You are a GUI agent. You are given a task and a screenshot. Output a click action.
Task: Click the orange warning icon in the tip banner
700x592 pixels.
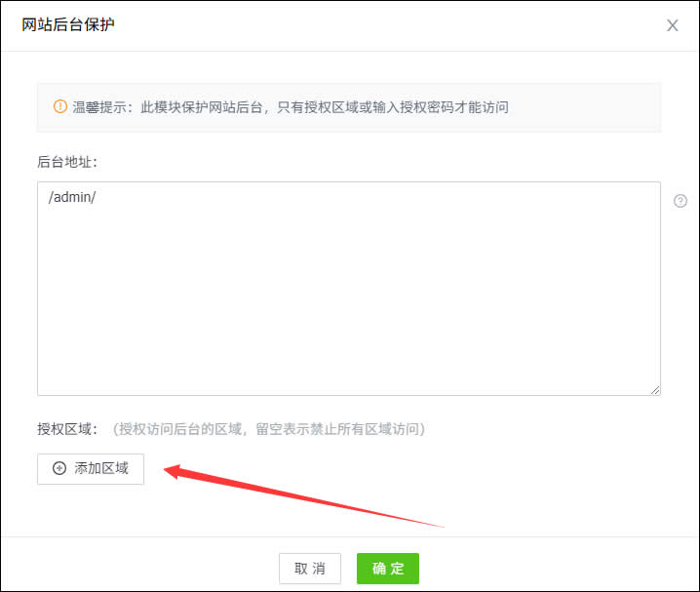[x=59, y=106]
